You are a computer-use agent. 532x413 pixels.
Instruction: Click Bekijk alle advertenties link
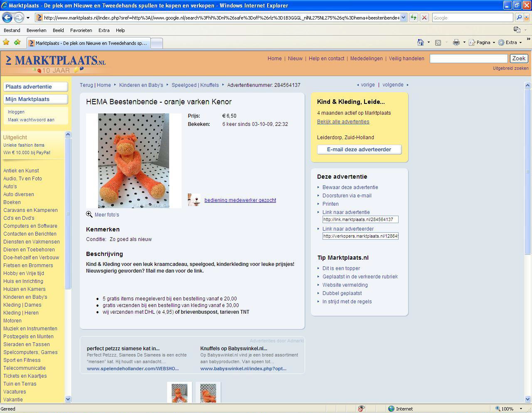(343, 122)
